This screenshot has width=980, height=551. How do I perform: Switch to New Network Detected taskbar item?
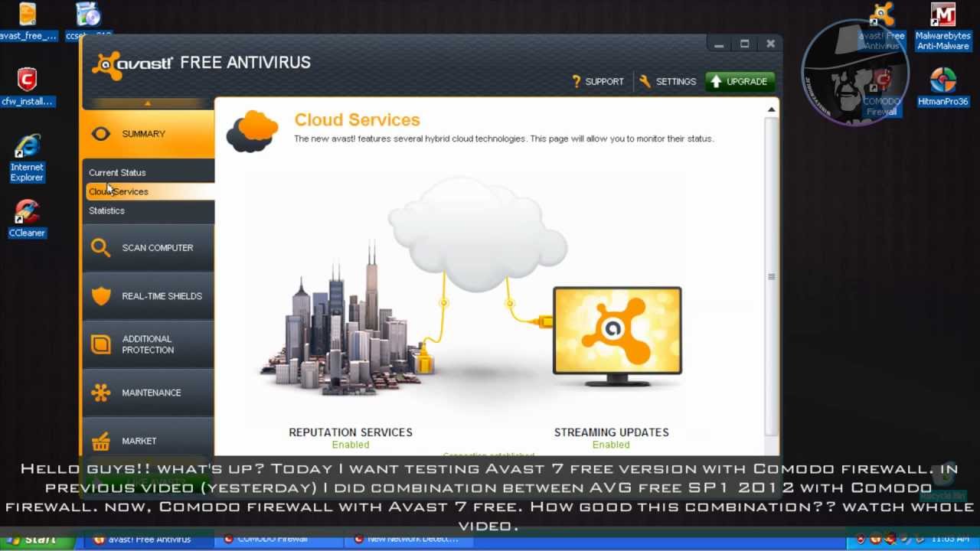[x=408, y=540]
